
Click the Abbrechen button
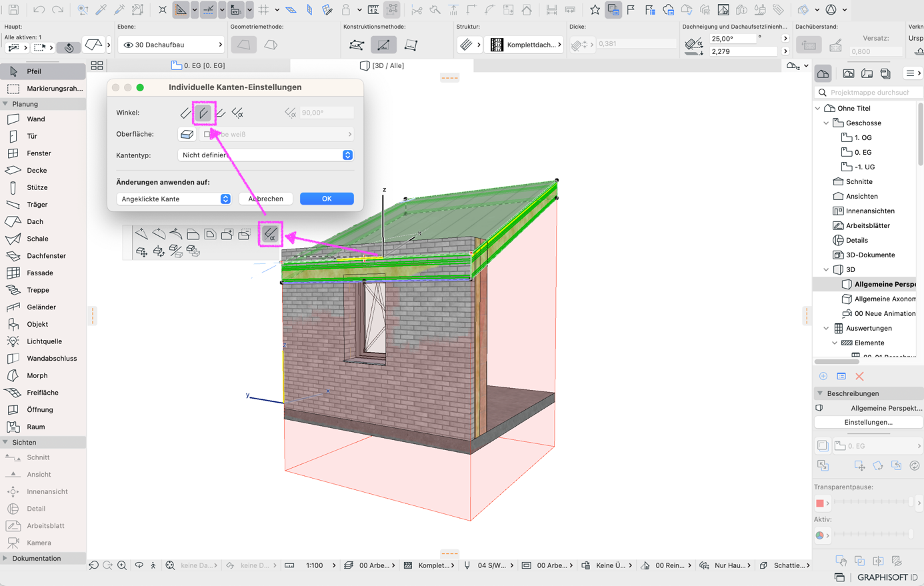tap(265, 199)
